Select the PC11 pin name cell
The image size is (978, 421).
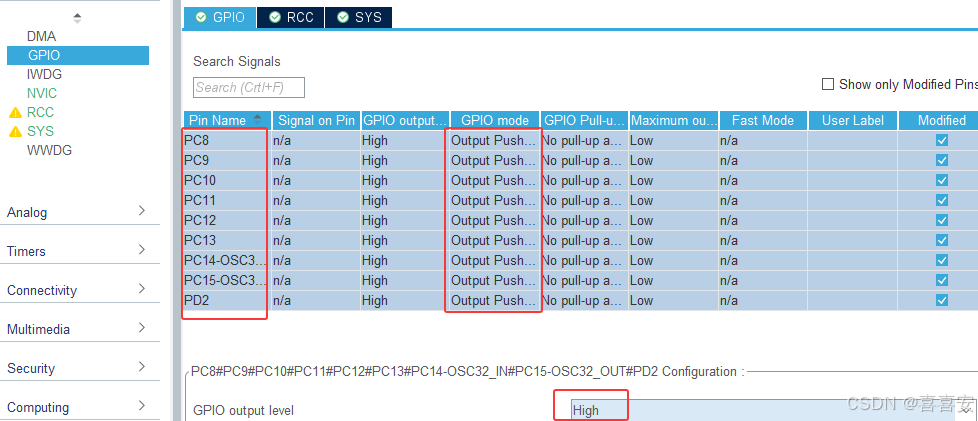pos(227,200)
